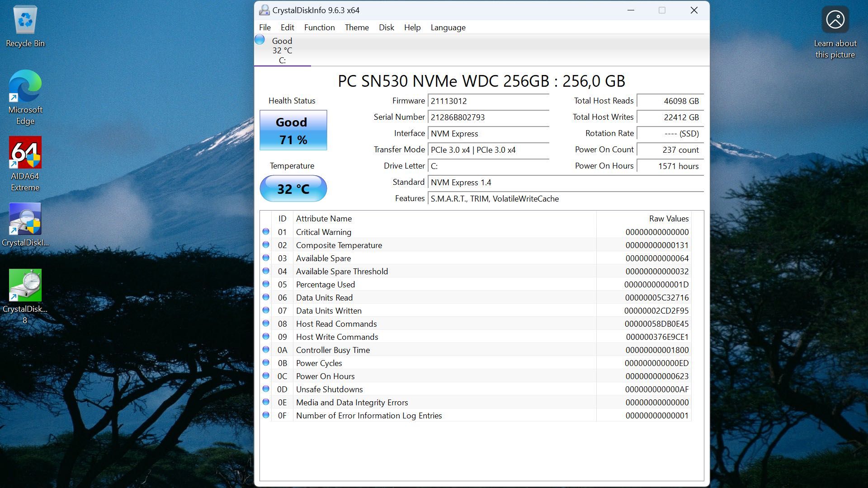The width and height of the screenshot is (868, 488).
Task: Click the Serial Number field
Action: [x=488, y=117]
